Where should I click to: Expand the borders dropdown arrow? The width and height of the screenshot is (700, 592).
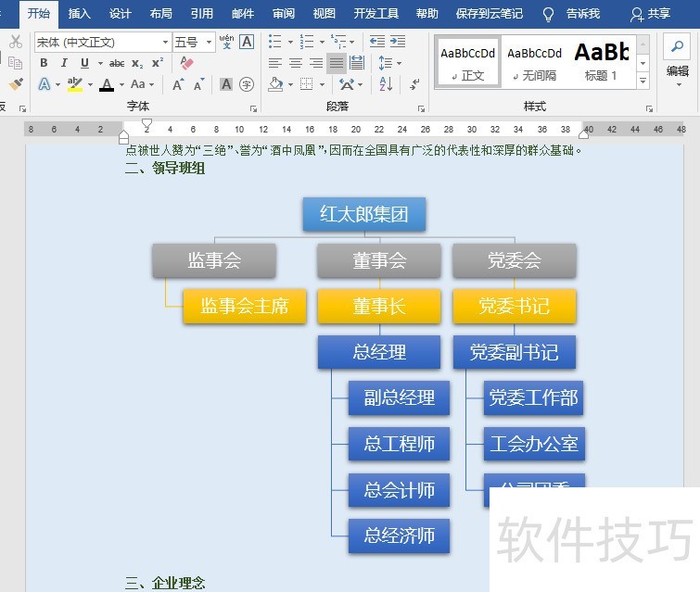click(x=322, y=84)
